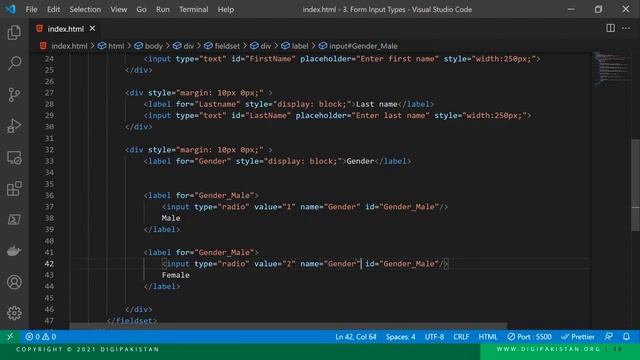The height and width of the screenshot is (360, 640).
Task: Open the terminal-style activity bar icon
Action: click(14, 220)
